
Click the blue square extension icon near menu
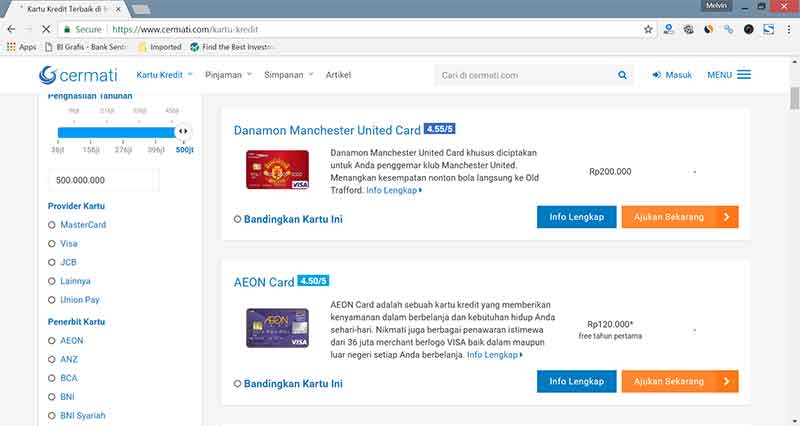[x=769, y=30]
